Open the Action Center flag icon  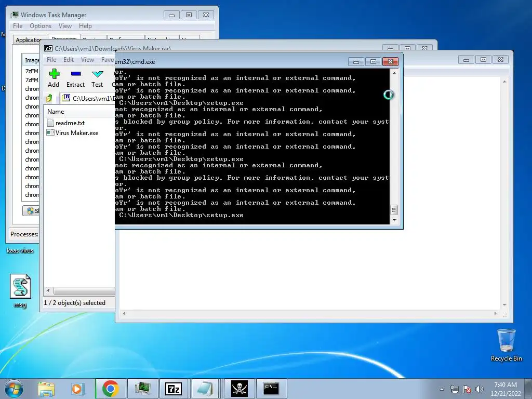467,390
